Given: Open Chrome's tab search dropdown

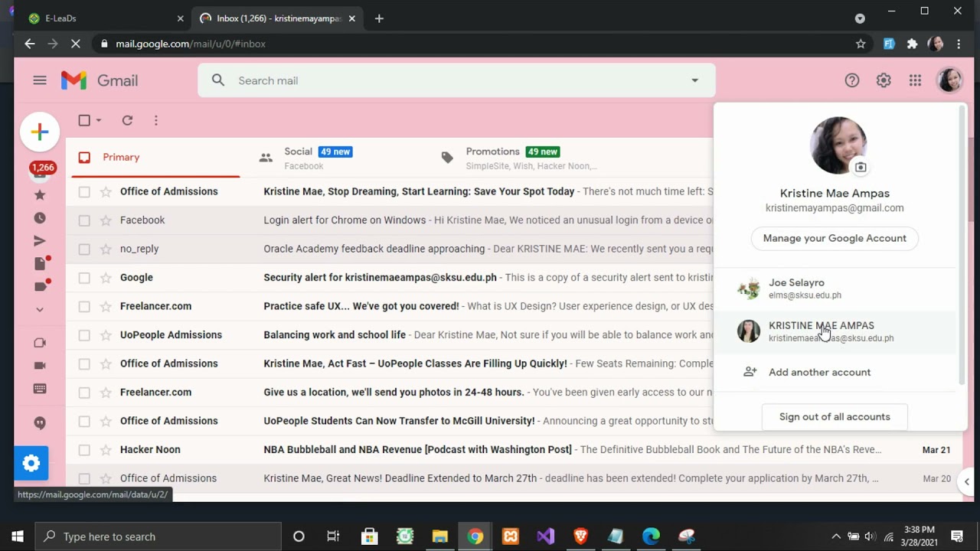Looking at the screenshot, I should pyautogui.click(x=860, y=18).
